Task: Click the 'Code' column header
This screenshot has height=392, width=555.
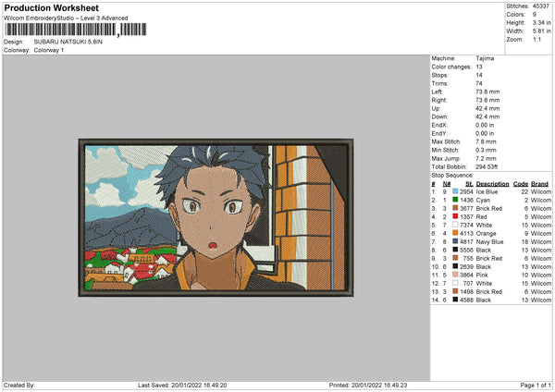Action: (520, 184)
